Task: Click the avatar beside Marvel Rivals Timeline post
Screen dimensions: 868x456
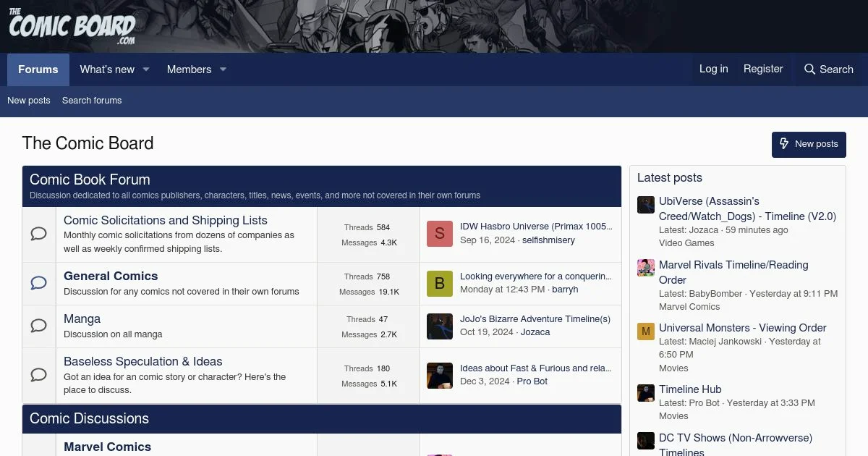Action: click(646, 268)
